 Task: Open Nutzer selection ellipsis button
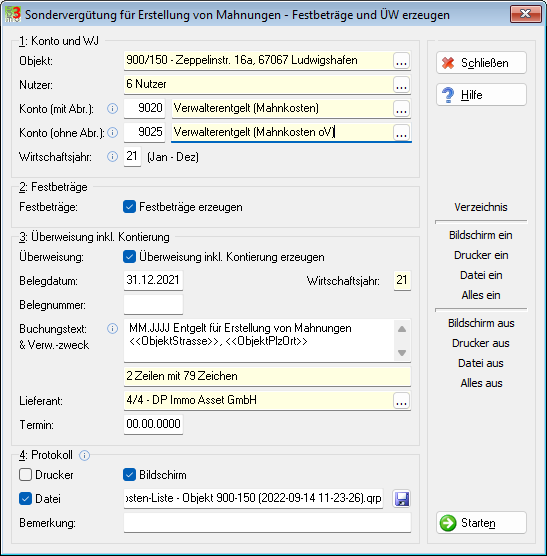(401, 85)
